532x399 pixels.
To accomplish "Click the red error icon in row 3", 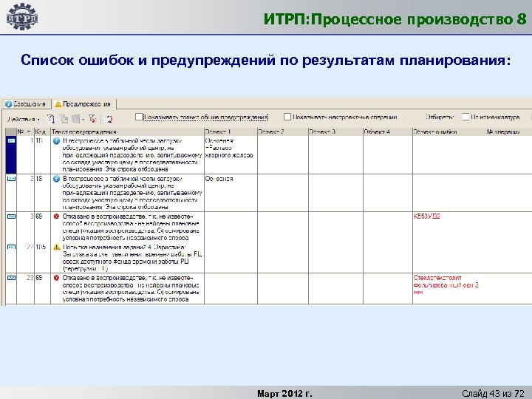I will point(57,216).
